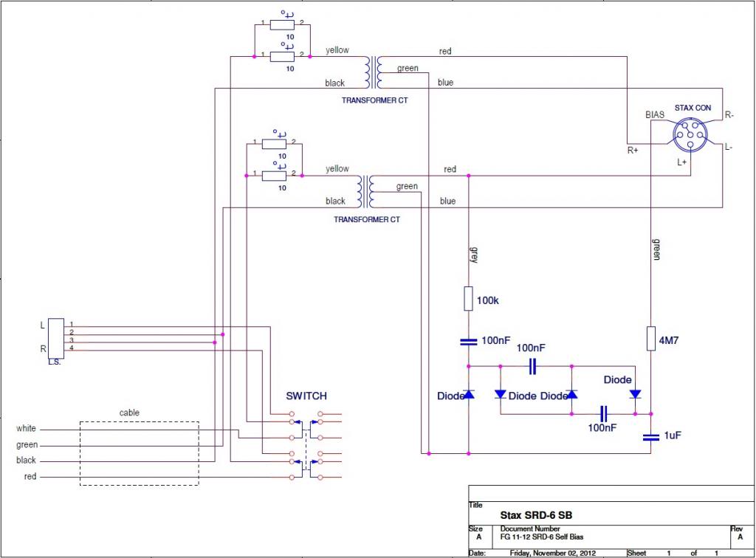Click the 1uF capacitor symbol

(x=651, y=437)
